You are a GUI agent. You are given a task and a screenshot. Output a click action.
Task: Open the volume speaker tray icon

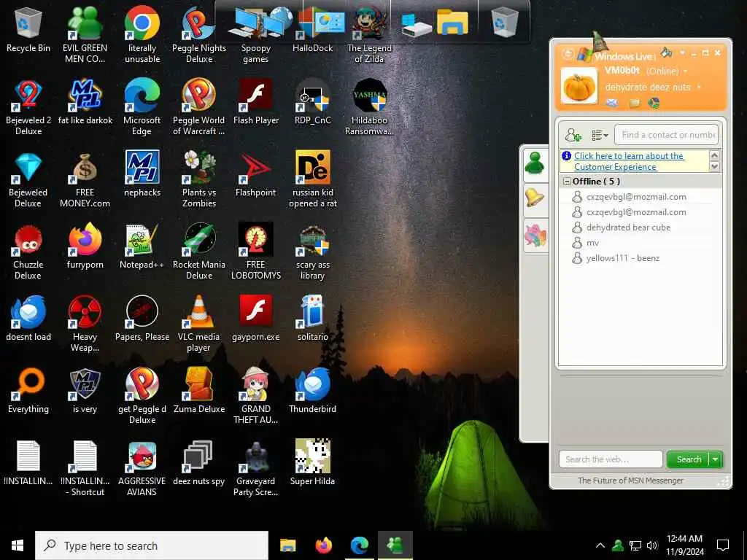pyautogui.click(x=652, y=545)
